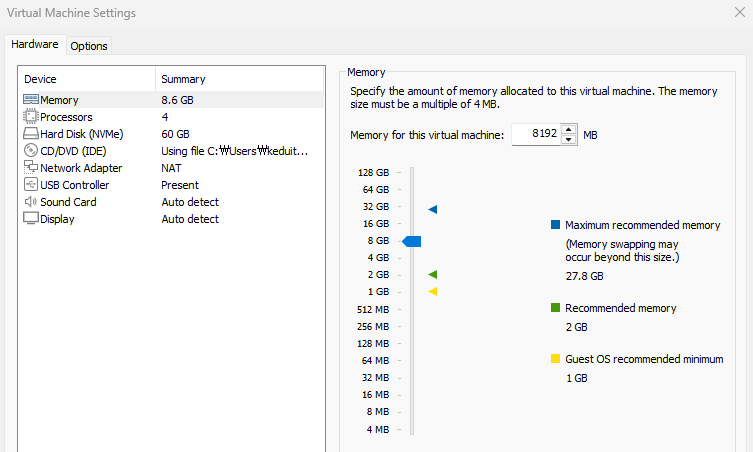The image size is (753, 452).
Task: Click the 512 MB scale label
Action: (373, 310)
